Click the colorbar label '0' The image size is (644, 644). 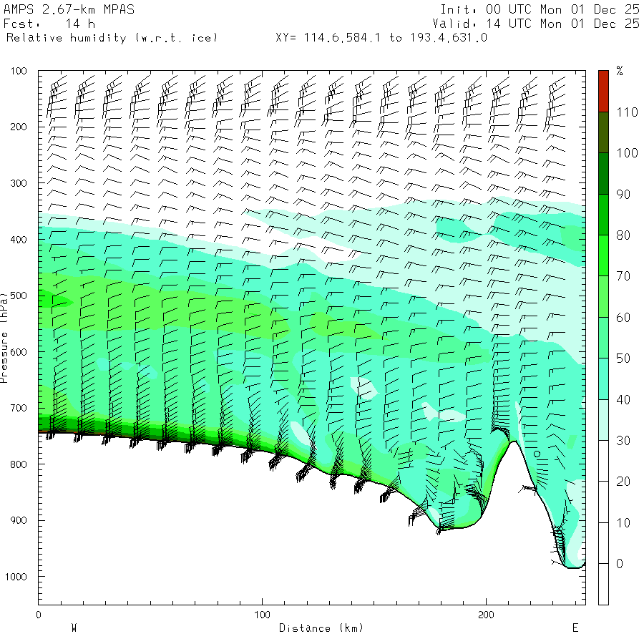point(620,564)
